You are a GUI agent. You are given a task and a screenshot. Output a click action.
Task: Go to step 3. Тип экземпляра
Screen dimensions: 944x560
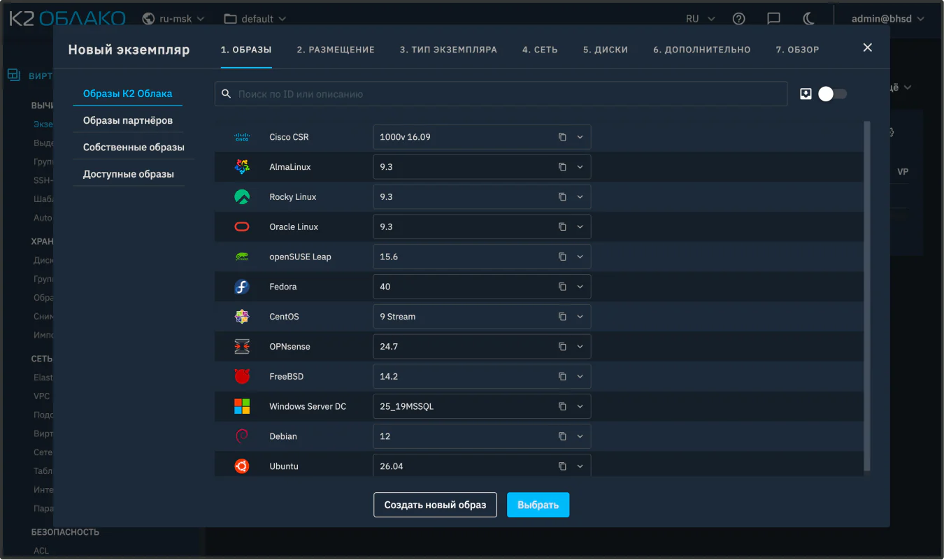448,50
